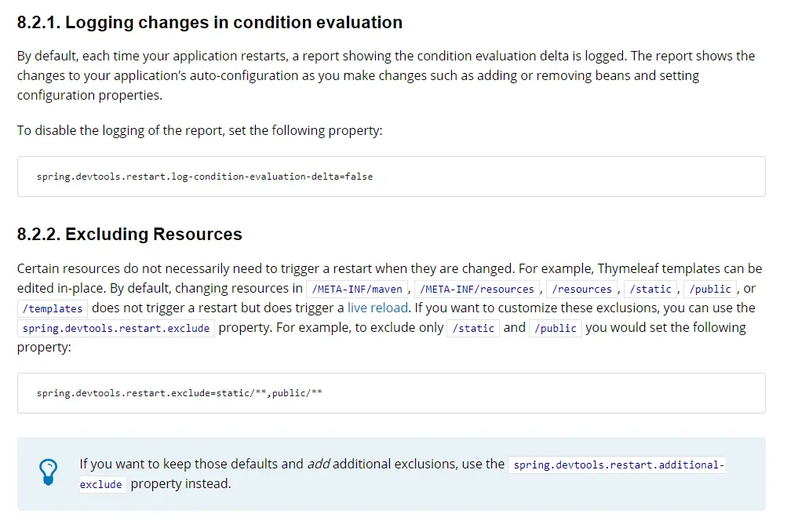Follow the "live reload" link
Viewport: 798px width, 532px height.
377,308
